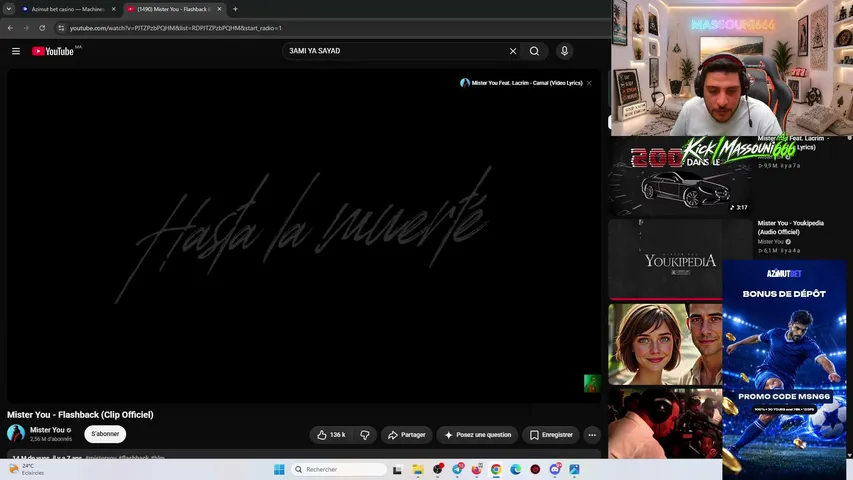Run the search with the magnifier icon
The image size is (853, 480).
point(534,51)
